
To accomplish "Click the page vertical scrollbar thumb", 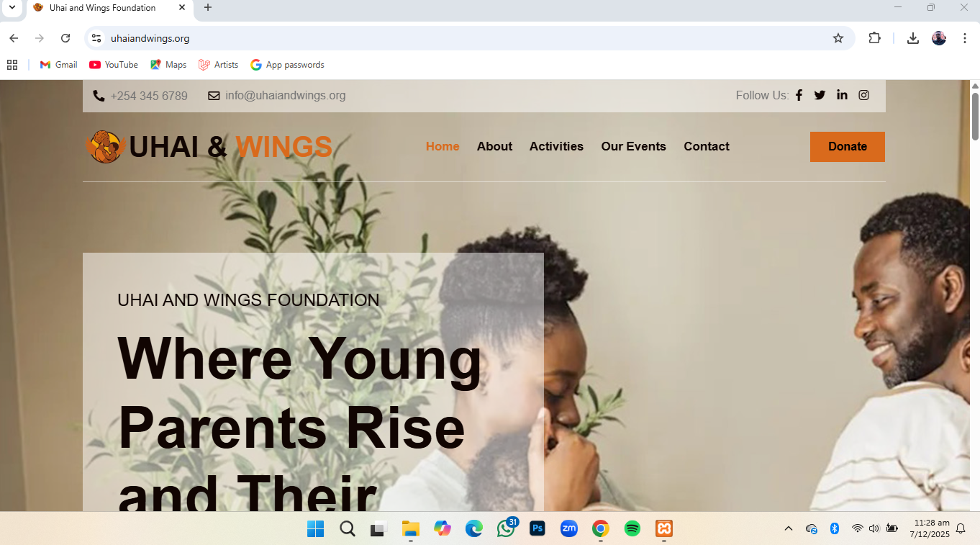I will click(x=975, y=115).
